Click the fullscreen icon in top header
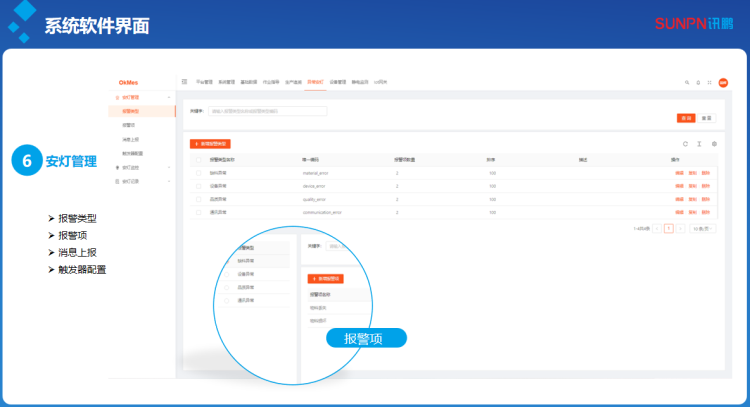This screenshot has width=750, height=407. (x=709, y=82)
